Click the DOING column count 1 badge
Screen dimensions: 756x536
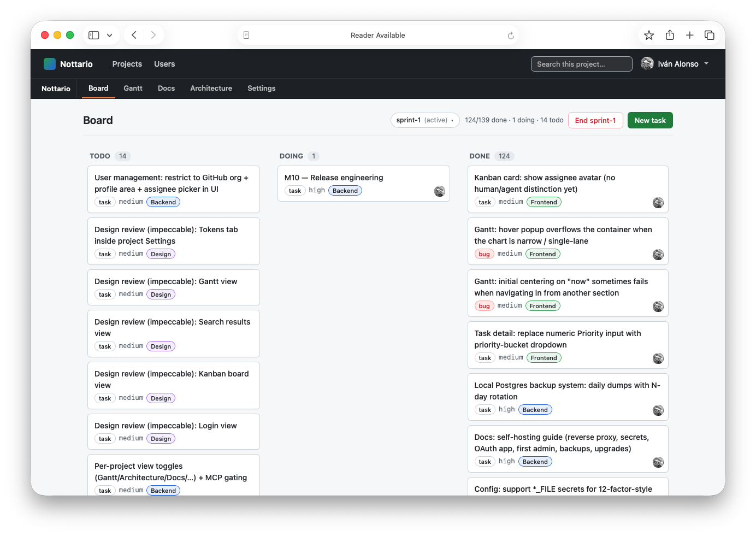pyautogui.click(x=314, y=156)
